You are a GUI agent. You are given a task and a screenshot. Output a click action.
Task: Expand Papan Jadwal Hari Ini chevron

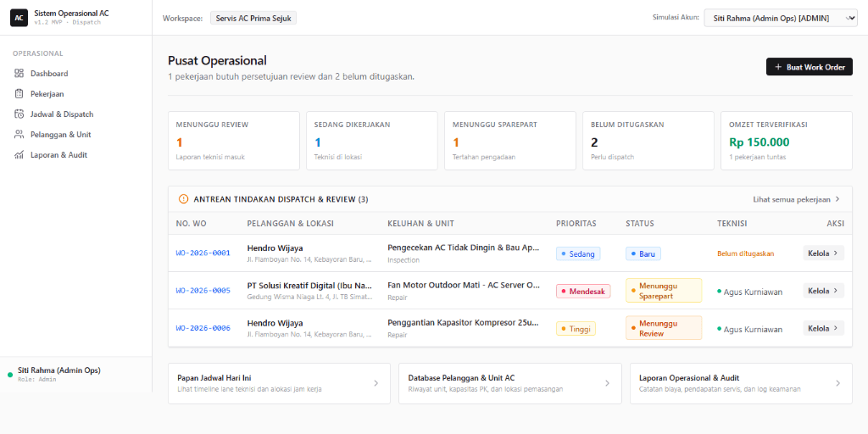[x=376, y=383]
